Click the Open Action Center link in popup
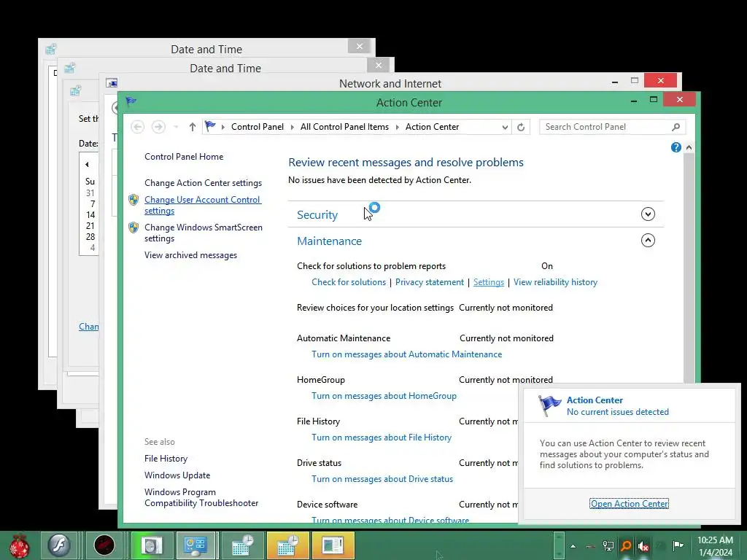Screen dimensions: 747x560 pos(629,504)
